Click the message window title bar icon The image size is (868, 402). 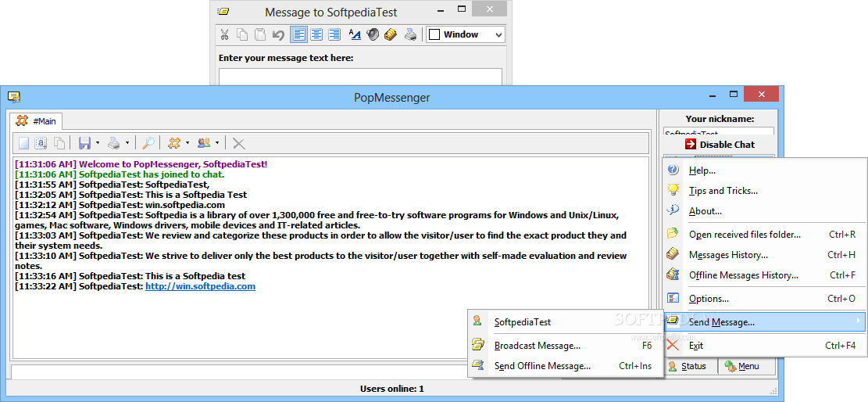(223, 11)
